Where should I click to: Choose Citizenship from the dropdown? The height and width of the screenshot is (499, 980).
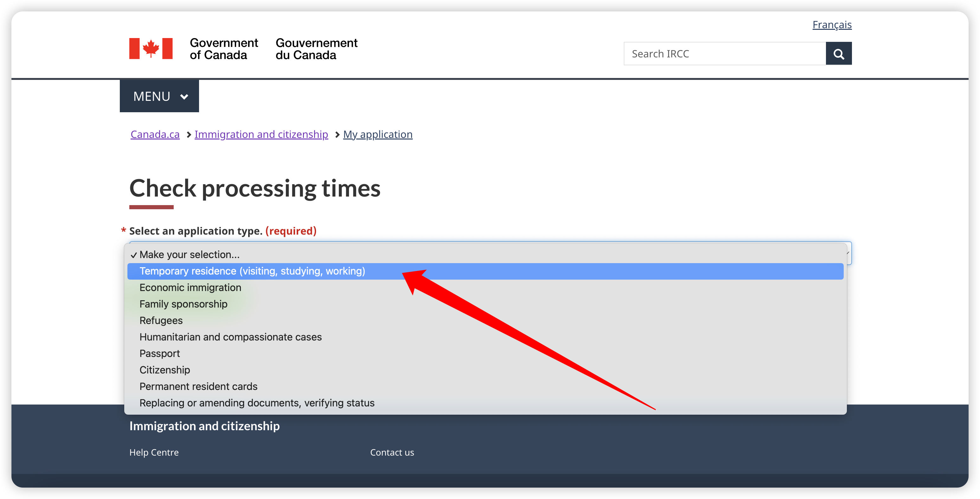click(486, 370)
